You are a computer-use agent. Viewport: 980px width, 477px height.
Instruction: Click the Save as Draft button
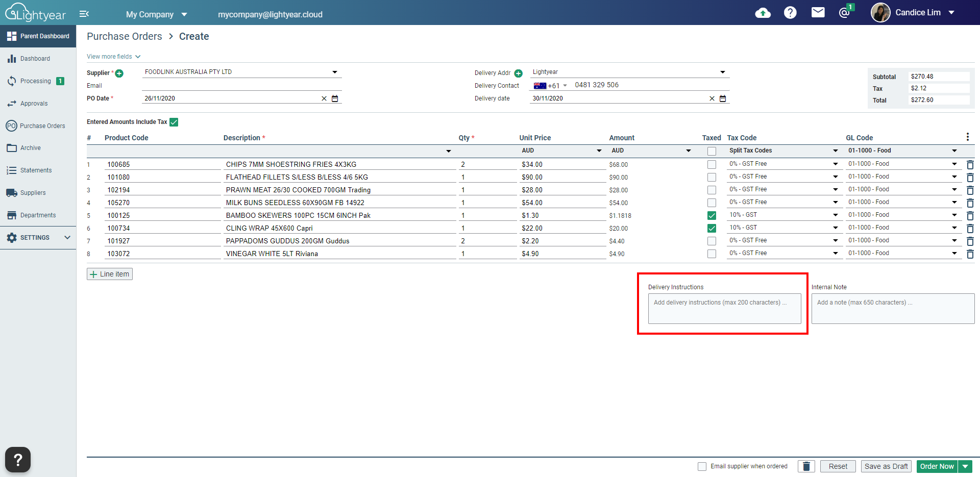click(x=886, y=466)
